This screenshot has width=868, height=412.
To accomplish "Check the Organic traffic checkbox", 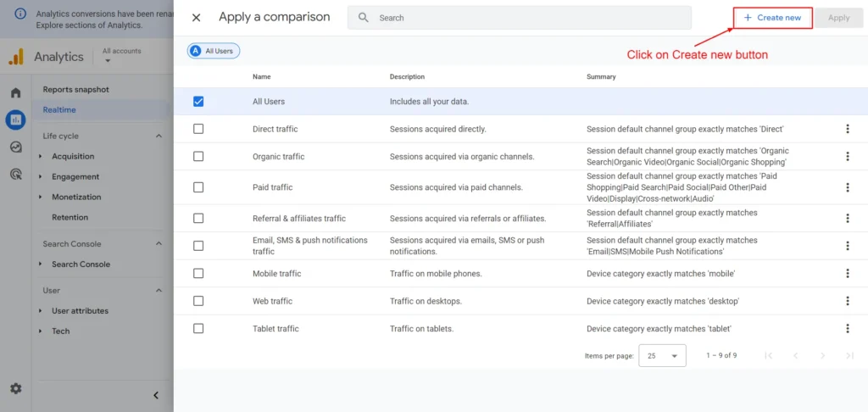I will click(198, 157).
